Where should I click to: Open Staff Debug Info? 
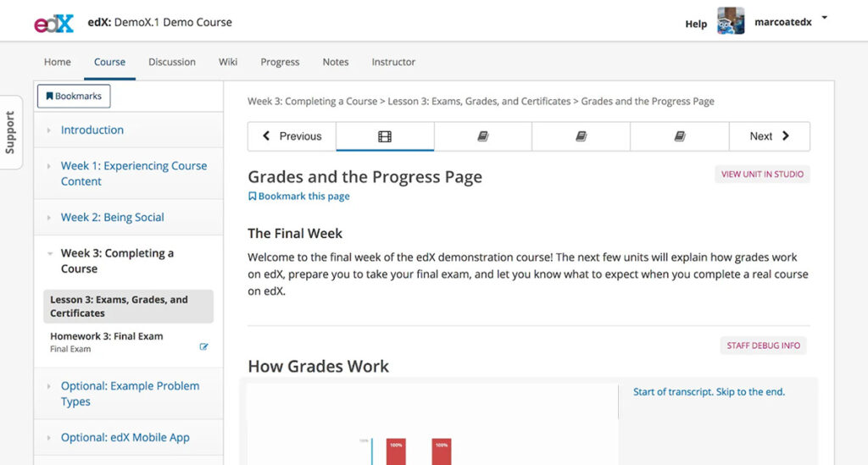click(x=763, y=346)
